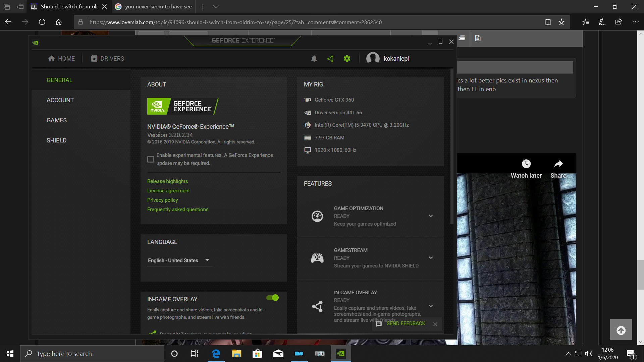Open Privacy policy link
The image size is (644, 362).
[x=162, y=200]
